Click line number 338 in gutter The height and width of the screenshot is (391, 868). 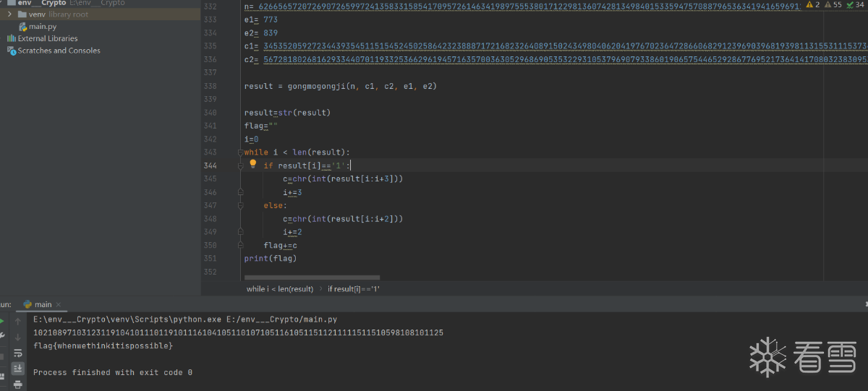pos(210,86)
